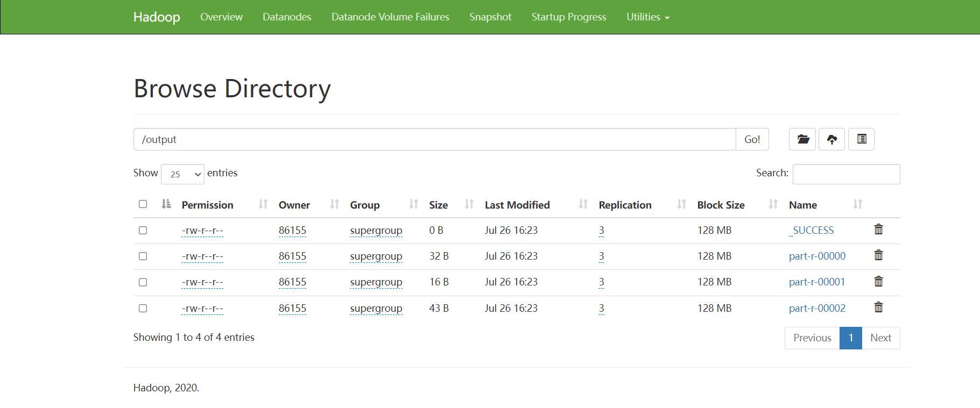The image size is (980, 408).
Task: Focus the Search input box
Action: [846, 174]
